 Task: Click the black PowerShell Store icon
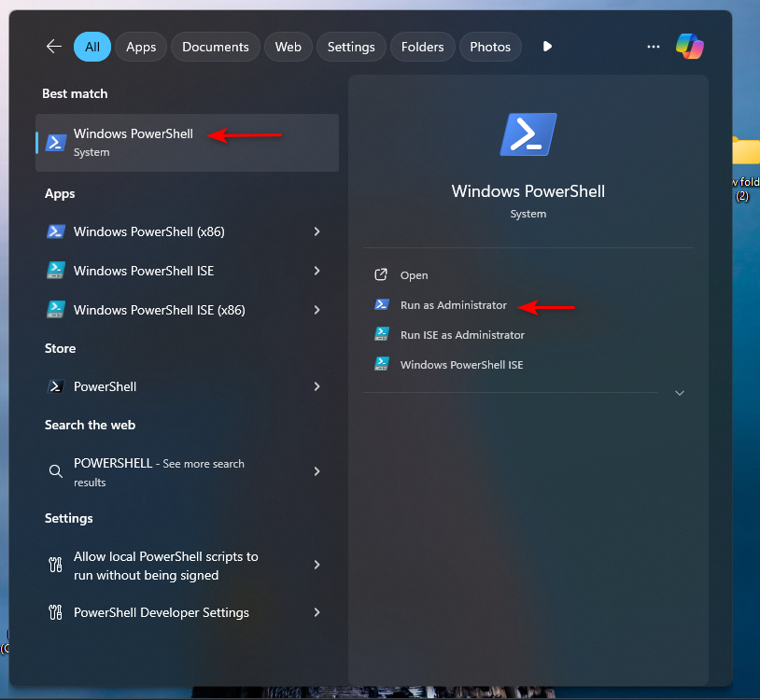[56, 386]
